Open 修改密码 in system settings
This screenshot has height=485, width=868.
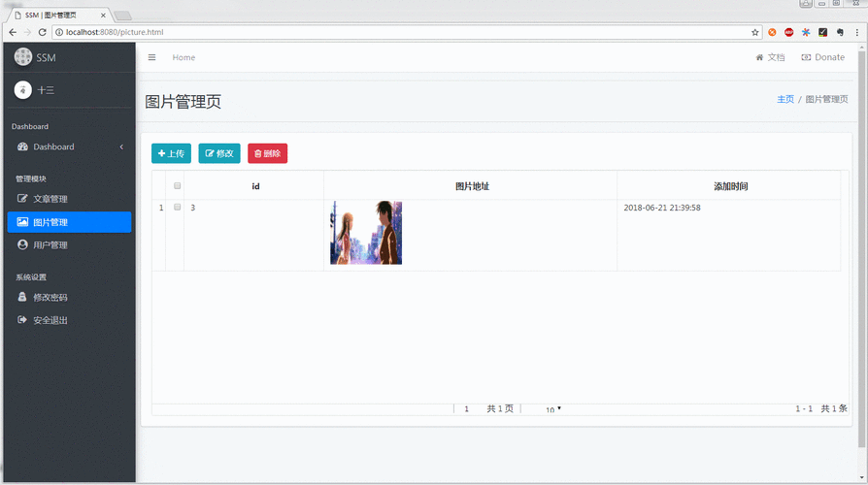tap(50, 297)
